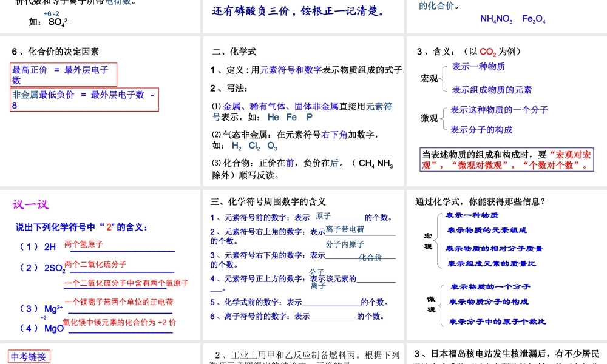Open the slide 三、化学符号周围数字的含义
The height and width of the screenshot is (364, 607).
click(x=303, y=265)
